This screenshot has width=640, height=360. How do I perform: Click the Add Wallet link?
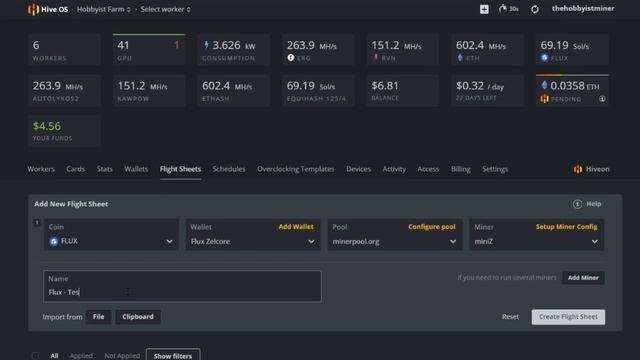click(x=296, y=227)
